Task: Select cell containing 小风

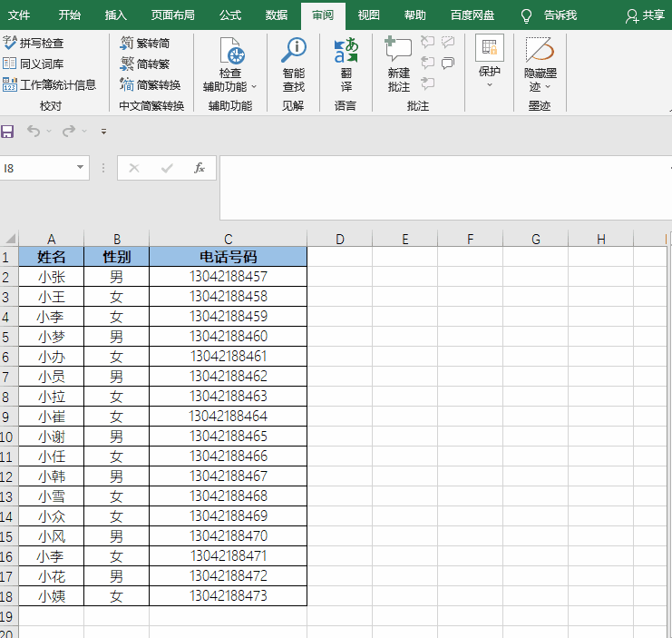Action: click(52, 536)
